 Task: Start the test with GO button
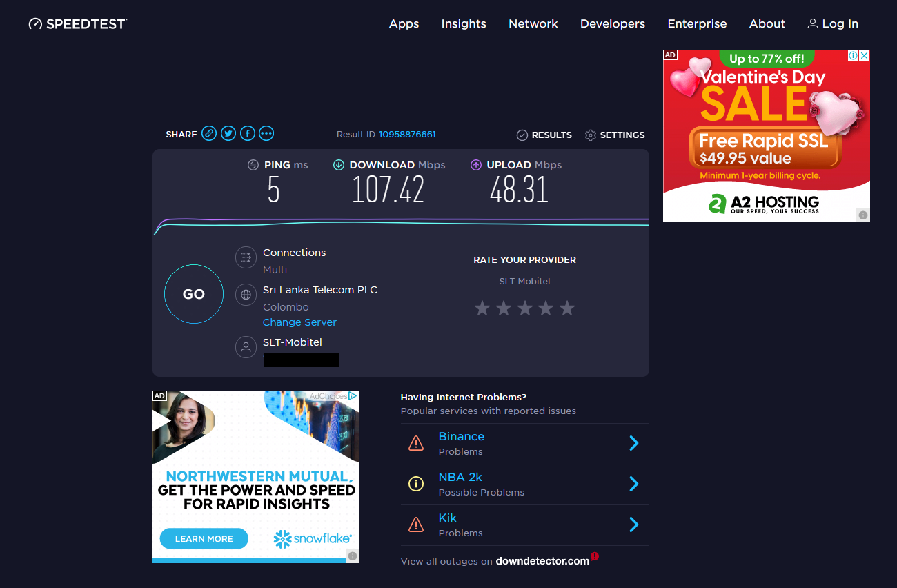point(194,294)
